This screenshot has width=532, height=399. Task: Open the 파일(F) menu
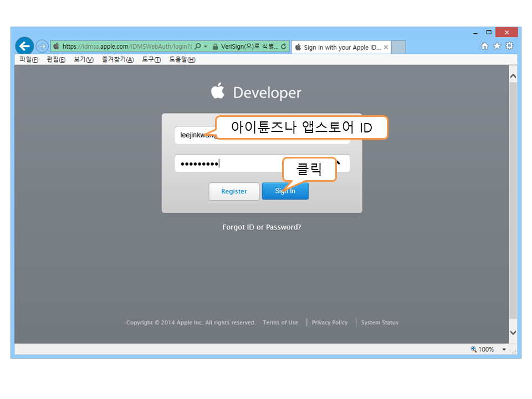(29, 60)
